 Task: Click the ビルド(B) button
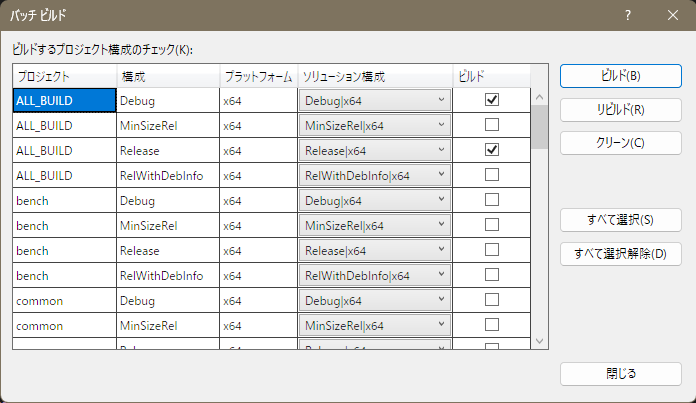pos(621,76)
